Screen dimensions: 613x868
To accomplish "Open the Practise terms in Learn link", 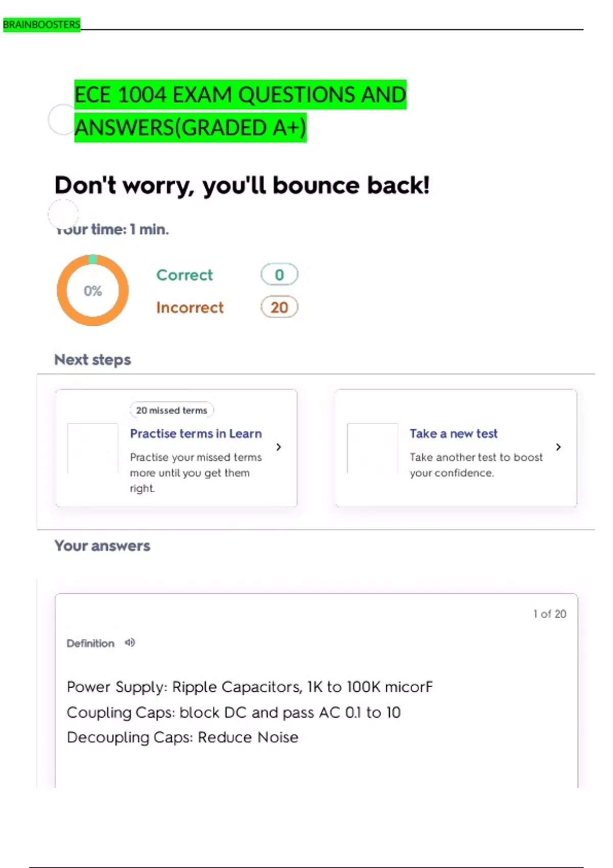I will (196, 433).
